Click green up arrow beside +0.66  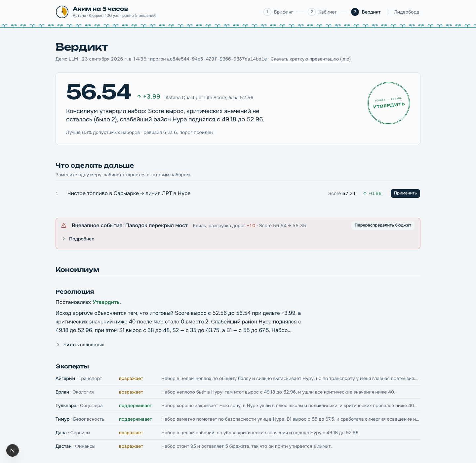click(365, 193)
